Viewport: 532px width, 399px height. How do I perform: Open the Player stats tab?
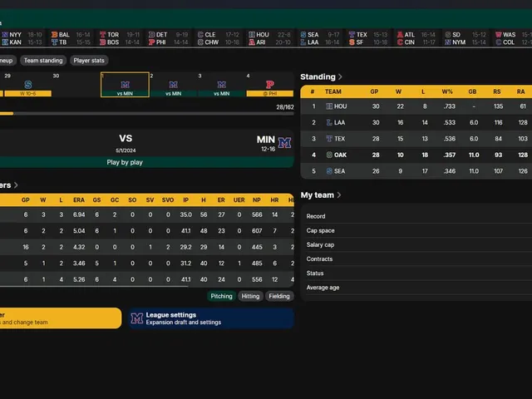pyautogui.click(x=89, y=61)
